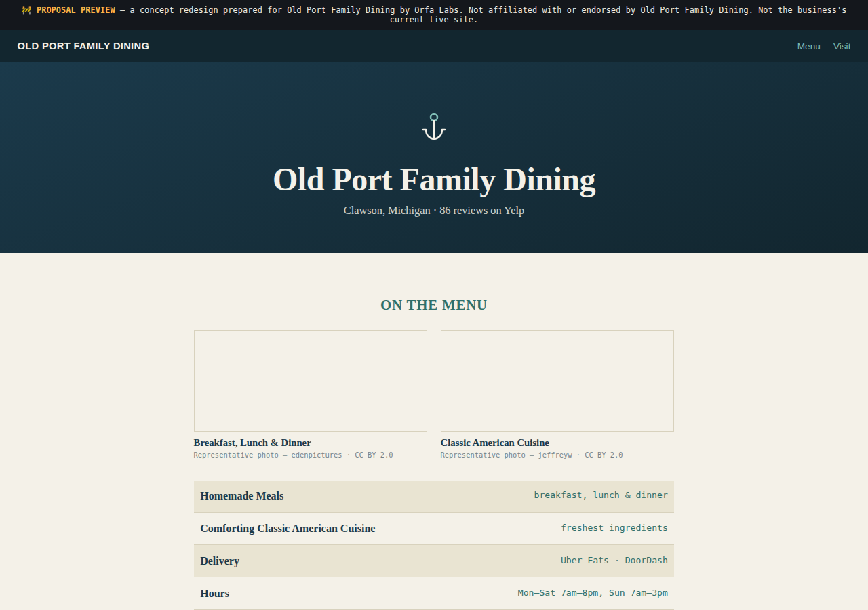
Task: Click the edenpictures photo credit line
Action: pyautogui.click(x=294, y=455)
